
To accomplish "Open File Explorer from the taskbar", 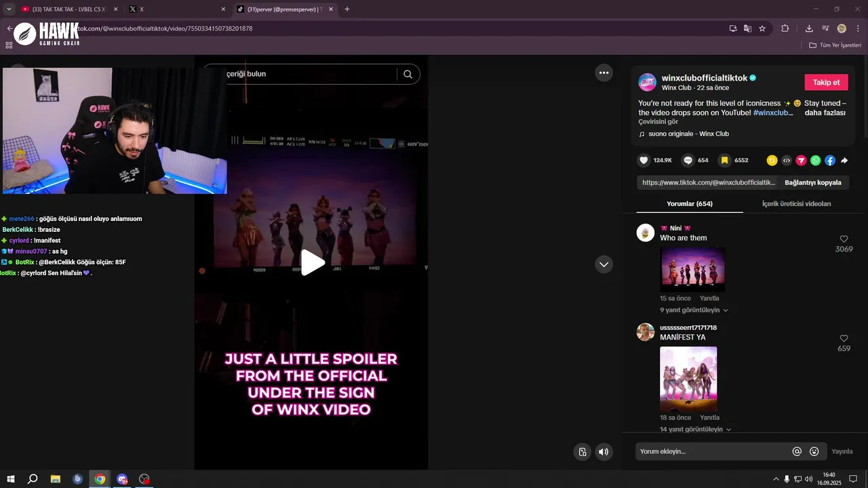I will (56, 479).
